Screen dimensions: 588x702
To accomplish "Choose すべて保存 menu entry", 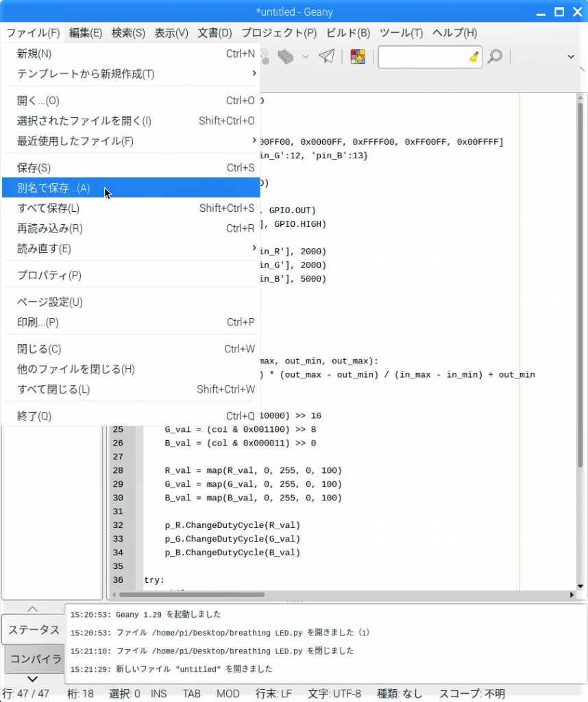I will (x=48, y=208).
